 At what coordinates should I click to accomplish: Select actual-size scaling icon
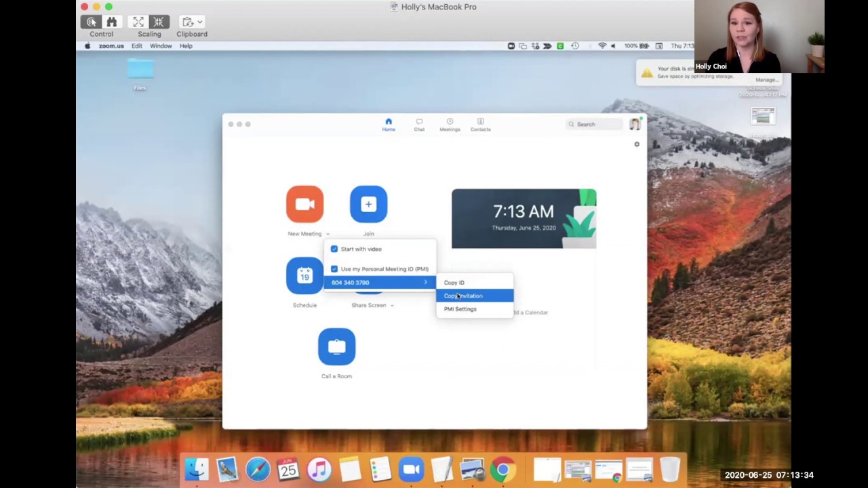coord(159,22)
